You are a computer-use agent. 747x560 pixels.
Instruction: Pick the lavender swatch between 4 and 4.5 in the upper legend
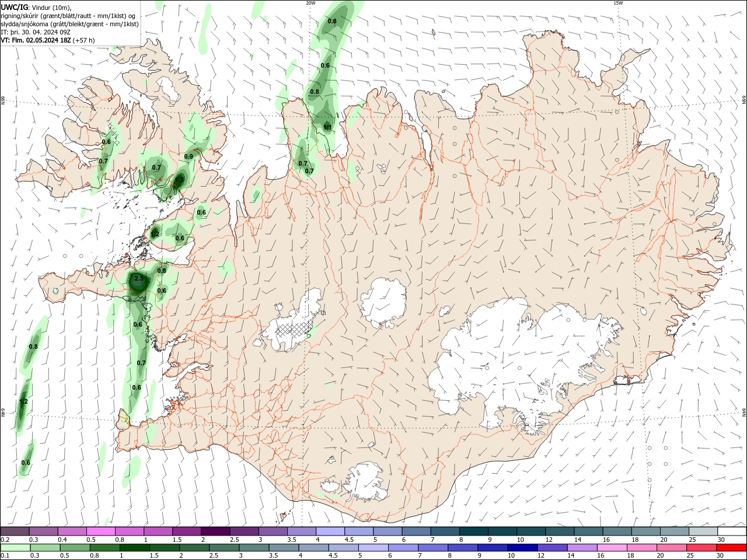tap(330, 531)
